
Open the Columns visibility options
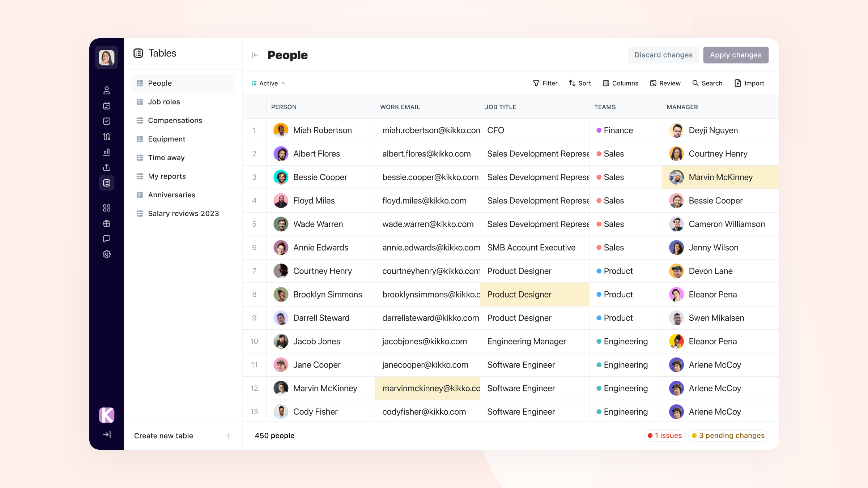pyautogui.click(x=620, y=83)
